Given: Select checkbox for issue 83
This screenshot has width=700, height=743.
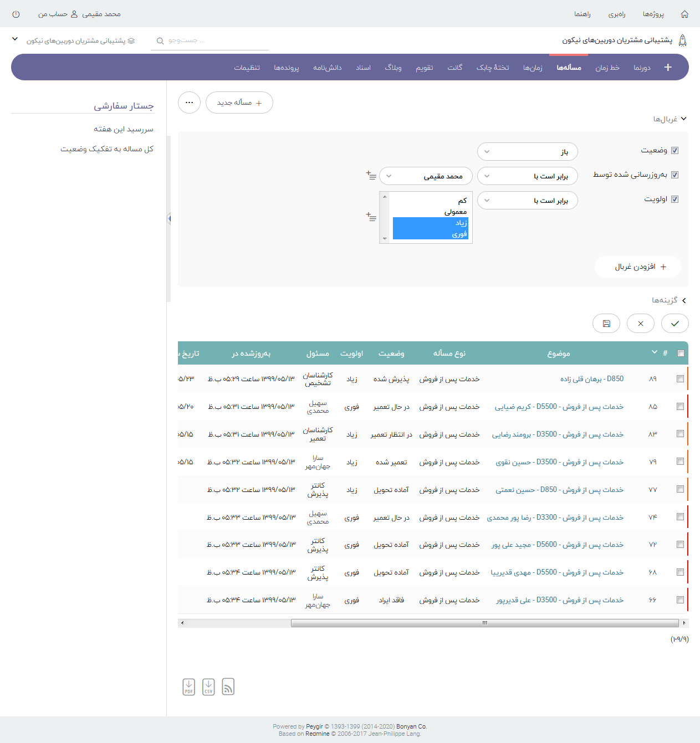Looking at the screenshot, I should click(x=680, y=434).
